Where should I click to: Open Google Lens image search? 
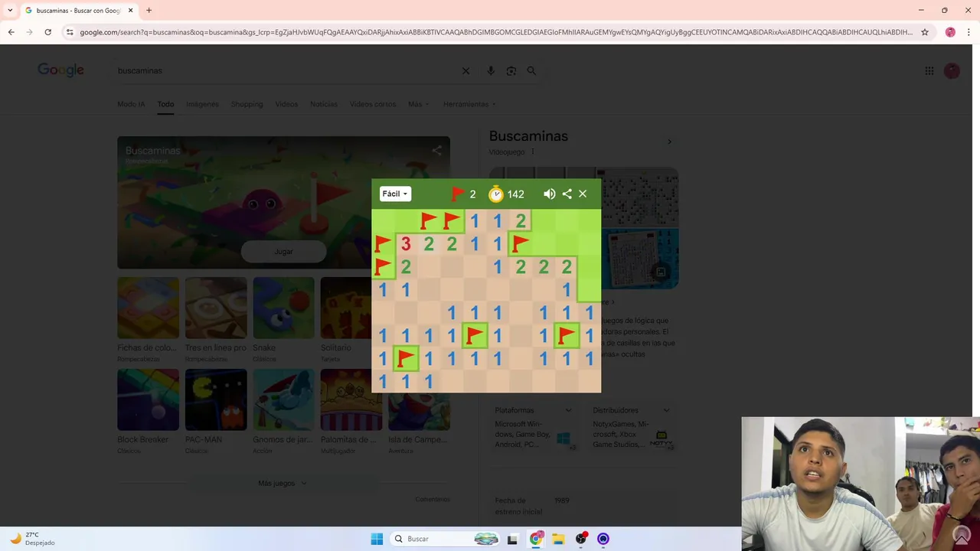click(511, 70)
